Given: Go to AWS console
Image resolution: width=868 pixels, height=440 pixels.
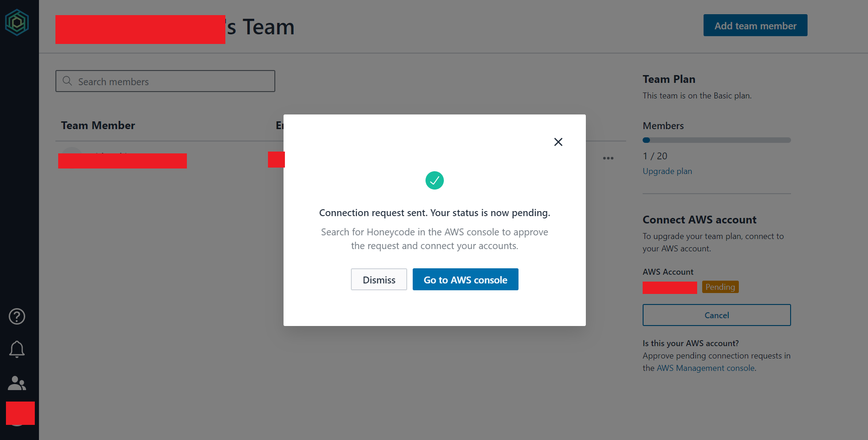Looking at the screenshot, I should [x=465, y=279].
